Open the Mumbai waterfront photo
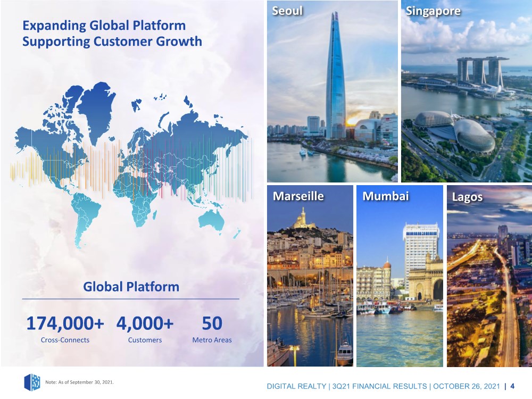 400,276
